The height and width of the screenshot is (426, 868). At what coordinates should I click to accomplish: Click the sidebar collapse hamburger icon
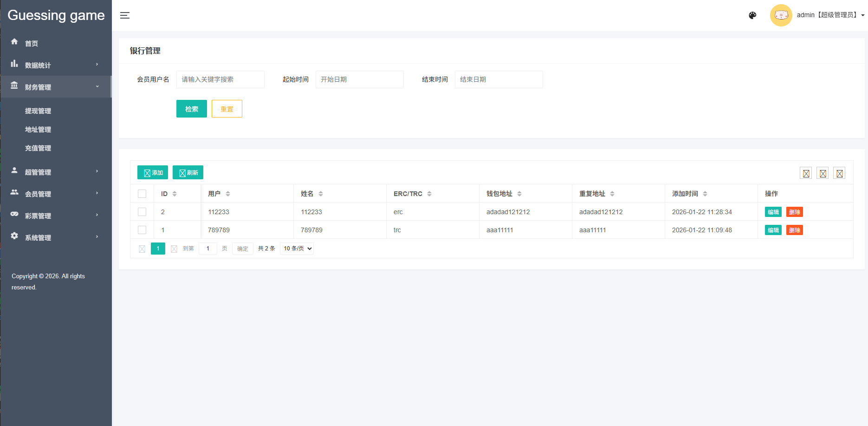125,15
